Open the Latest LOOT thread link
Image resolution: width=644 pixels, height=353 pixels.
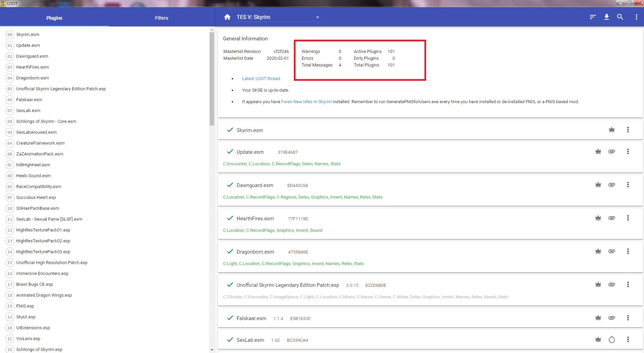click(261, 78)
